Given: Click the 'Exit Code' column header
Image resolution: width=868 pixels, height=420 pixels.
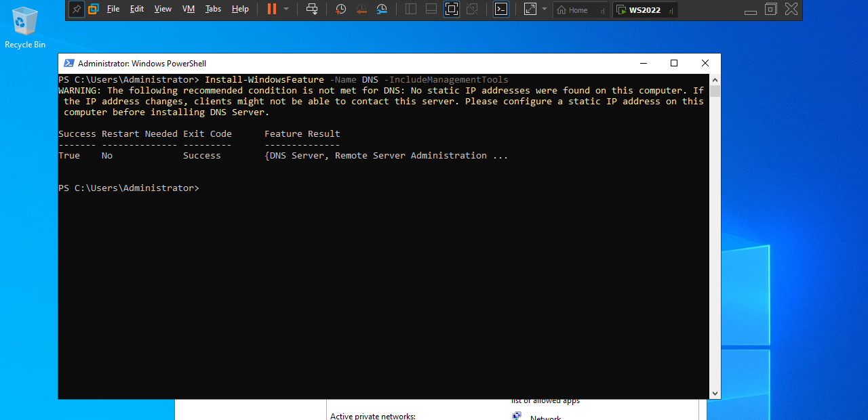Looking at the screenshot, I should tap(208, 134).
